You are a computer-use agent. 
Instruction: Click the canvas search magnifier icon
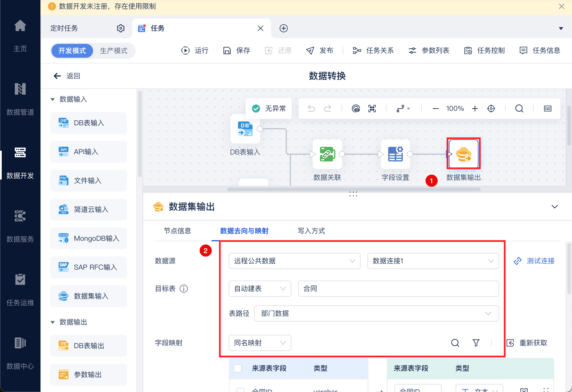coord(519,109)
